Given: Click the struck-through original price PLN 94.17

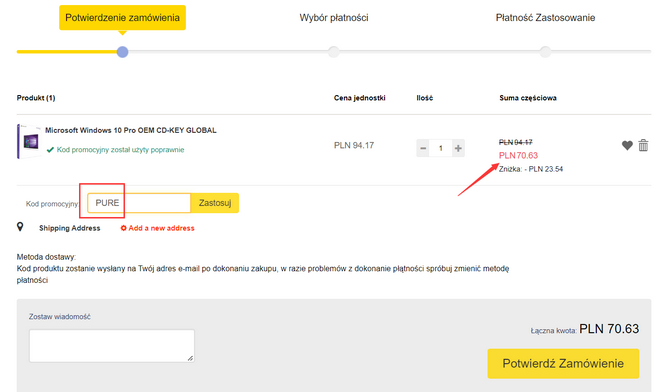Looking at the screenshot, I should pyautogui.click(x=516, y=142).
